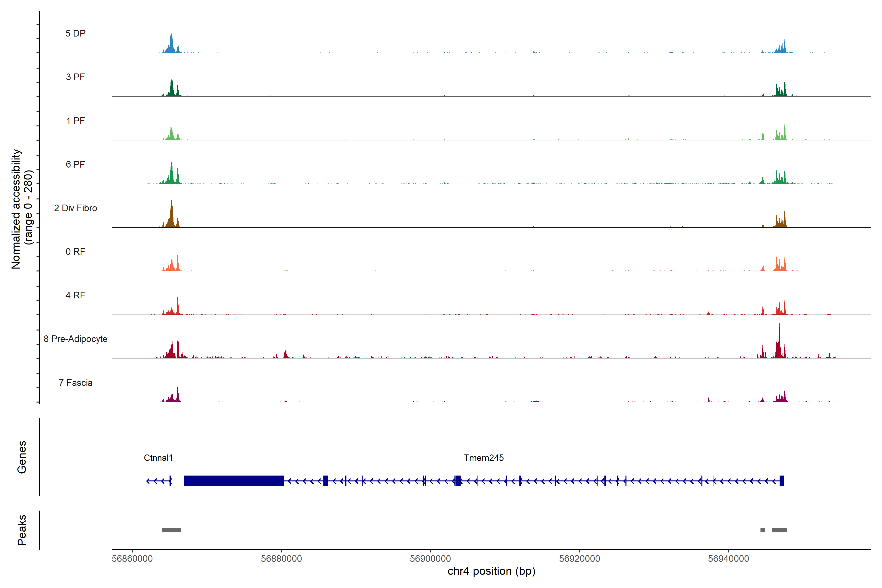
Task: Click the large Tmem245 exon block
Action: tap(234, 481)
